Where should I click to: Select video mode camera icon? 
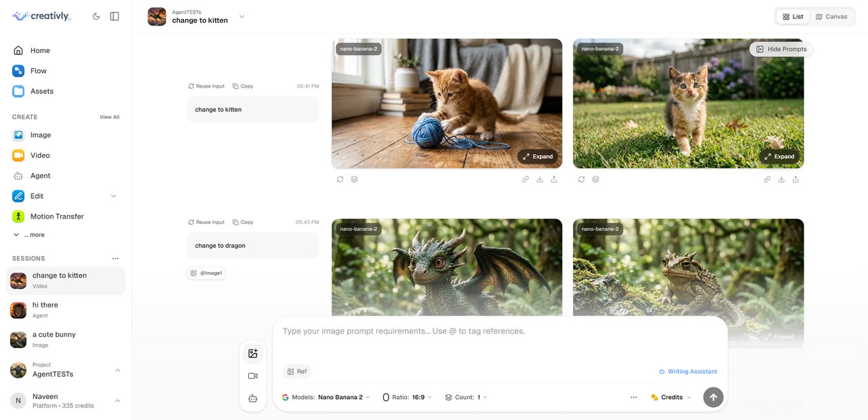pos(253,376)
